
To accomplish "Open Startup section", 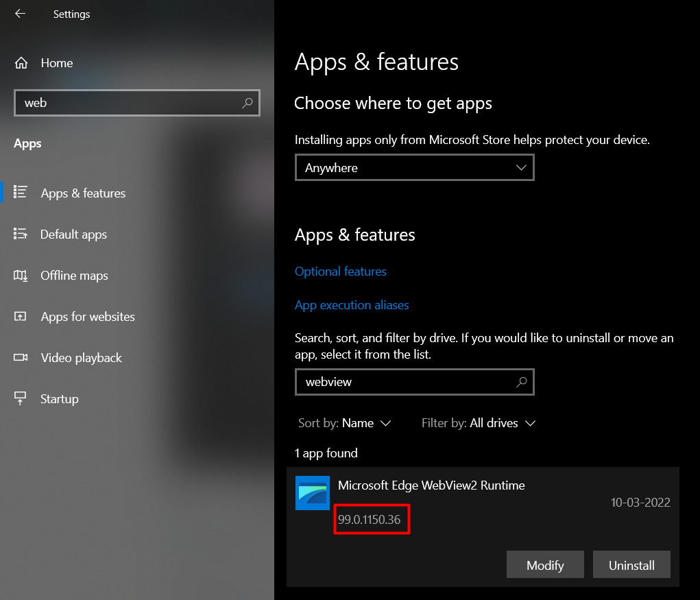I will [60, 398].
